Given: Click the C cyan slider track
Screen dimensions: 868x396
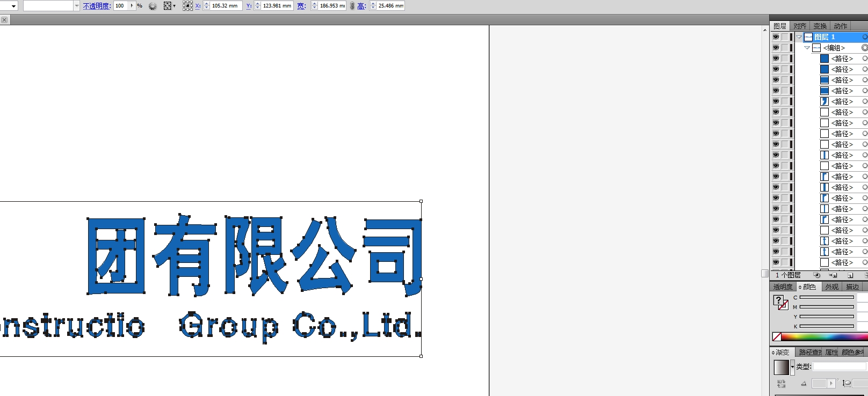Looking at the screenshot, I should [x=827, y=297].
